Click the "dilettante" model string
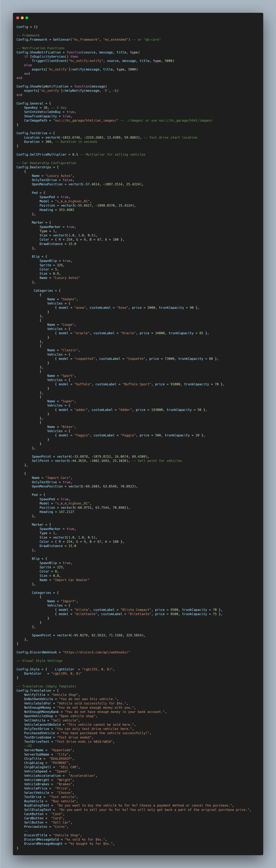This screenshot has width=276, height=868. [86, 614]
